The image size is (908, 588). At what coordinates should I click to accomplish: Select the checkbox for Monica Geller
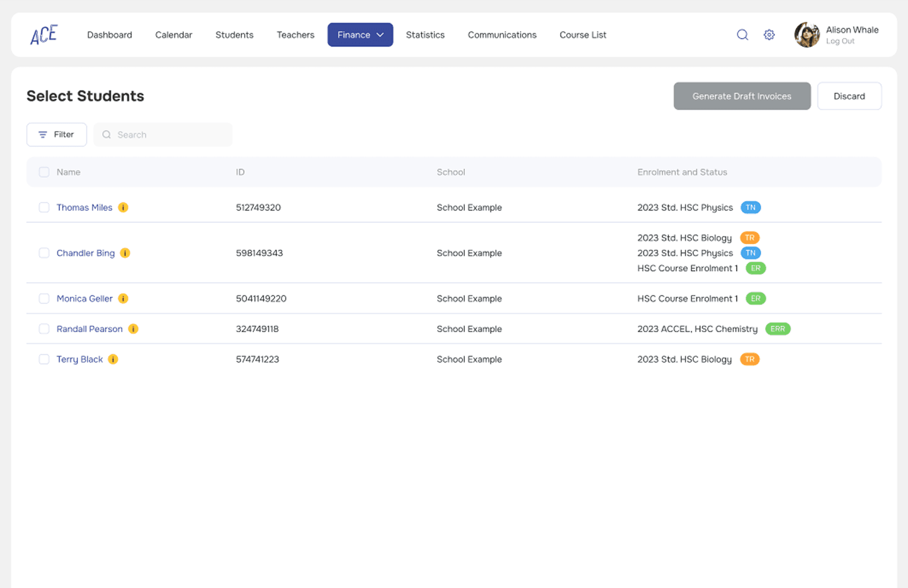[44, 298]
